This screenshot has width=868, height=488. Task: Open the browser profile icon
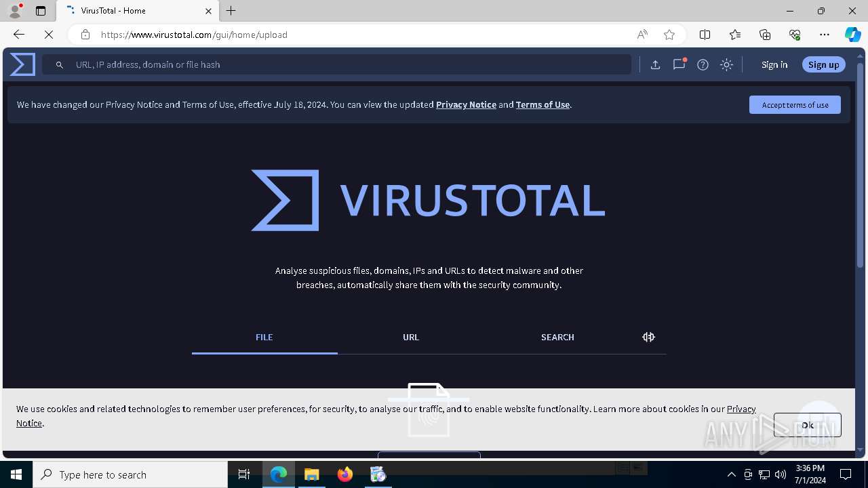tap(15, 11)
